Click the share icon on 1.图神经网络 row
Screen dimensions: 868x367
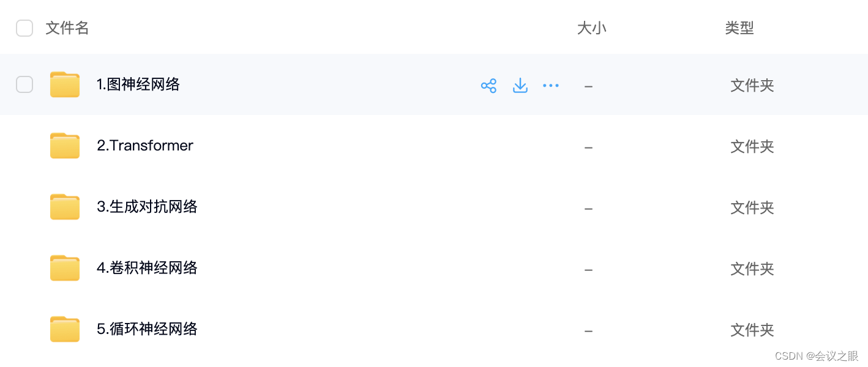pos(488,85)
